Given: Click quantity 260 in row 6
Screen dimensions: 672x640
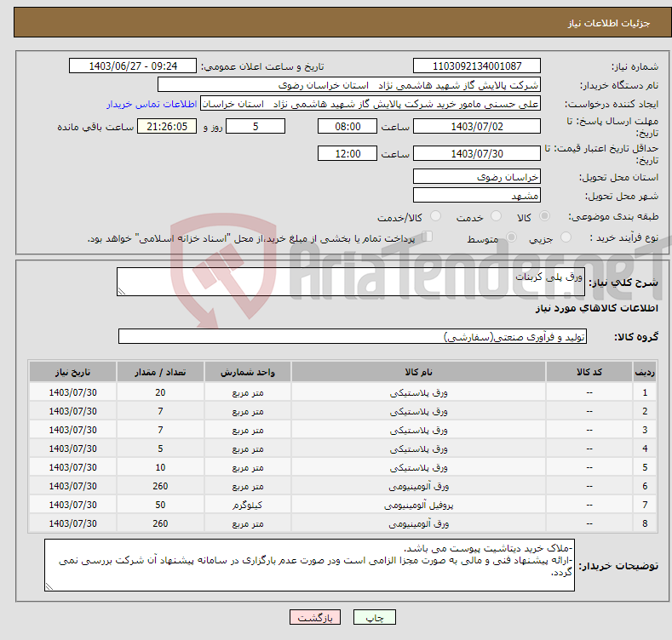Looking at the screenshot, I should pos(160,486).
